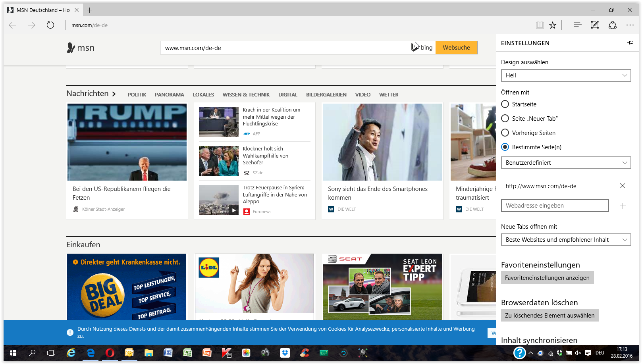
Task: Add web address with the plus icon
Action: (623, 206)
